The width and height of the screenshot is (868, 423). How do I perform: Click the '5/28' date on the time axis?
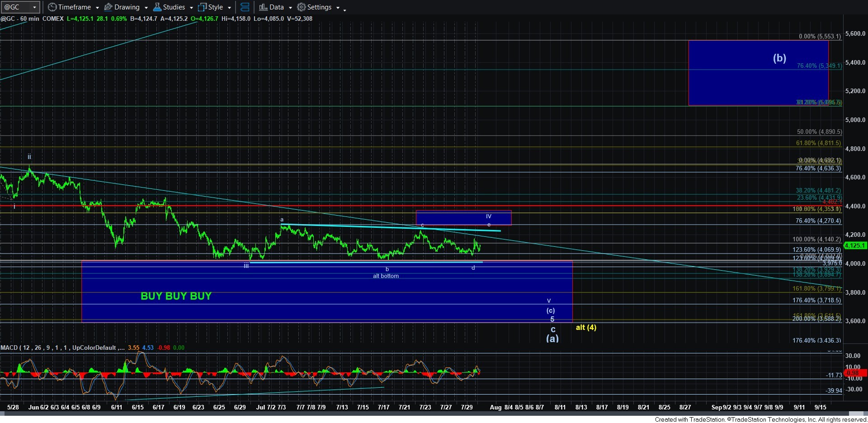13,407
